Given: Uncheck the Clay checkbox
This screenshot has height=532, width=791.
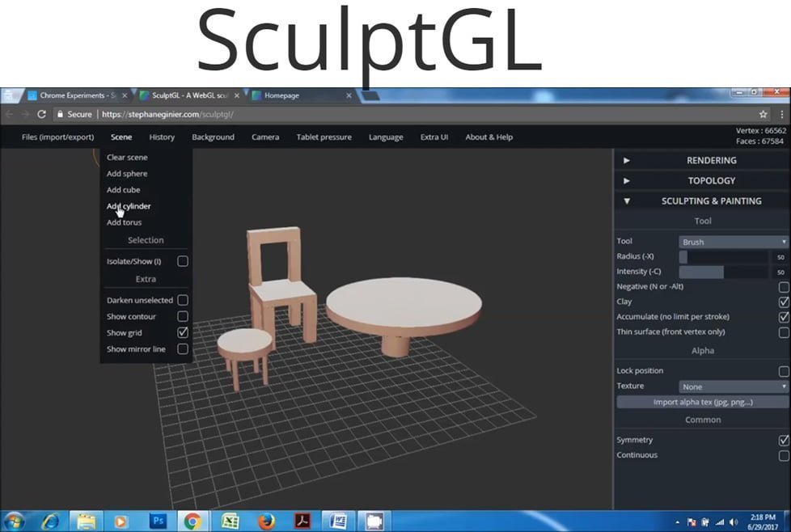Looking at the screenshot, I should click(x=784, y=302).
